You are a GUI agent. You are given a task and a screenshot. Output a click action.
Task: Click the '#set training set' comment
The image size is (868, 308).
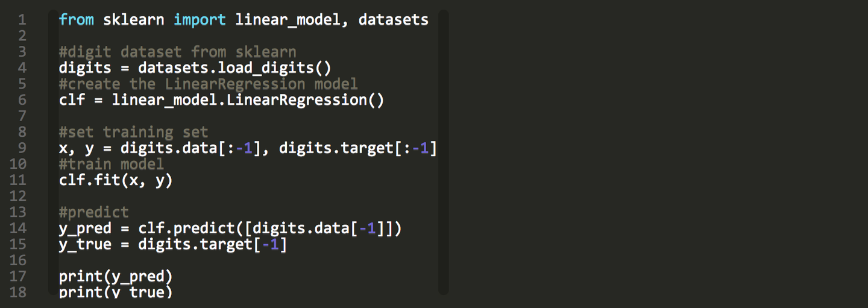[x=133, y=132]
